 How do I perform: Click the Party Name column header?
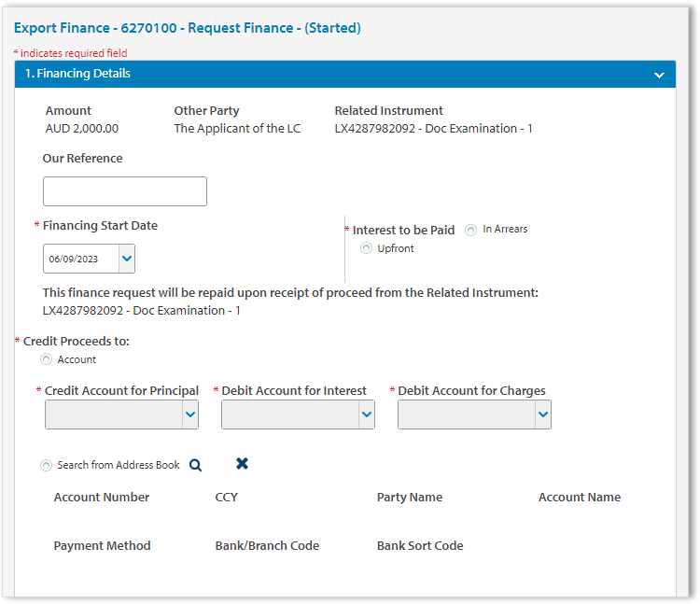click(x=410, y=498)
